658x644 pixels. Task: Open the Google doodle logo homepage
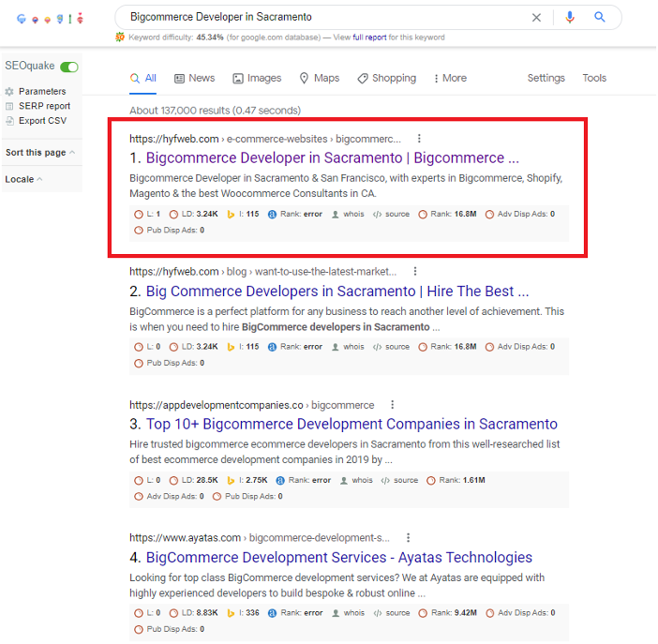coord(51,19)
